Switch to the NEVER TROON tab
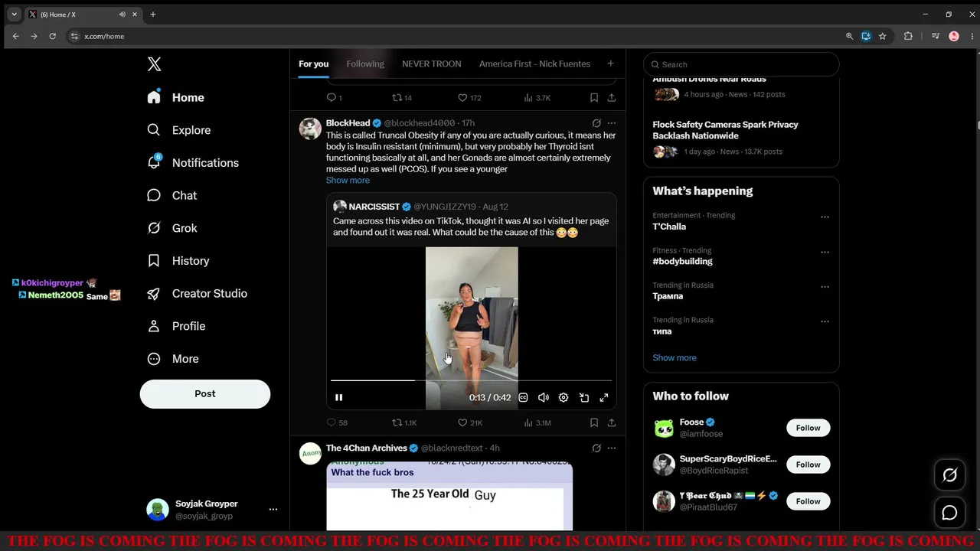Screen dimensions: 980x551 432,64
